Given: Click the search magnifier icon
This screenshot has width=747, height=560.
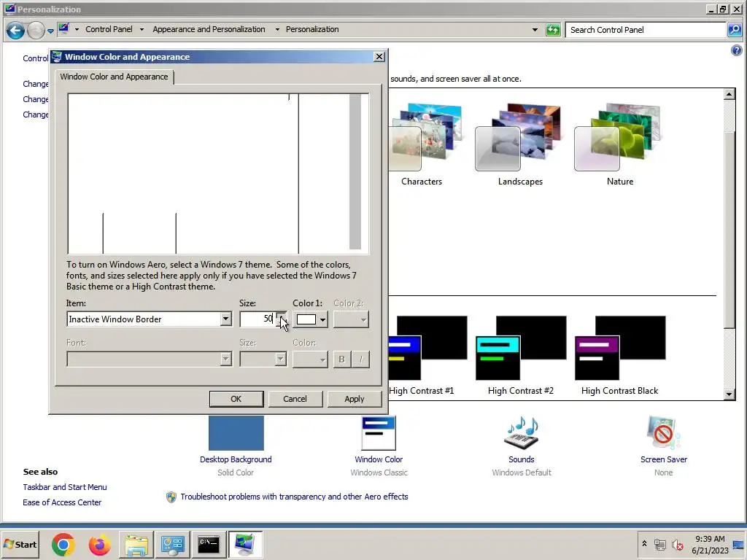Looking at the screenshot, I should coord(734,30).
